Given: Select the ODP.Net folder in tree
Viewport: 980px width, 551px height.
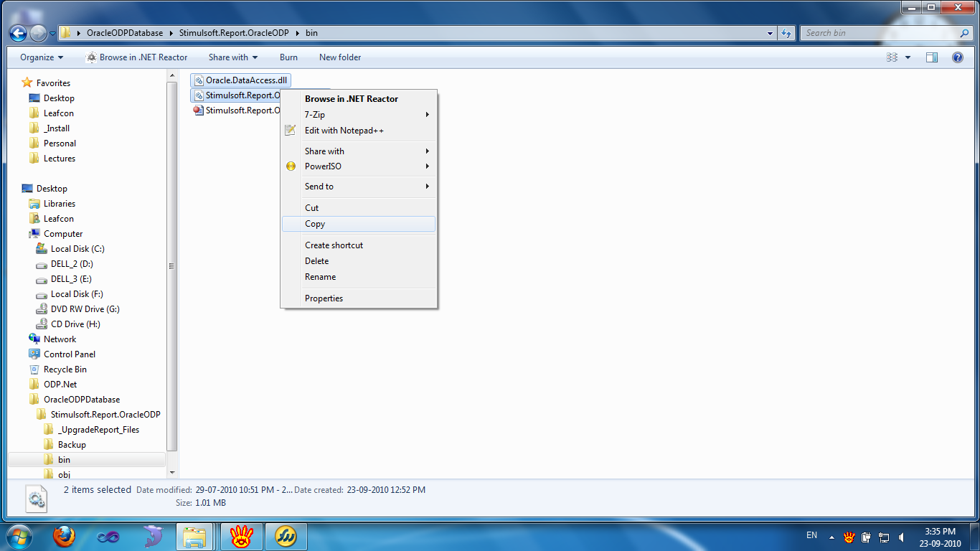Looking at the screenshot, I should point(60,385).
